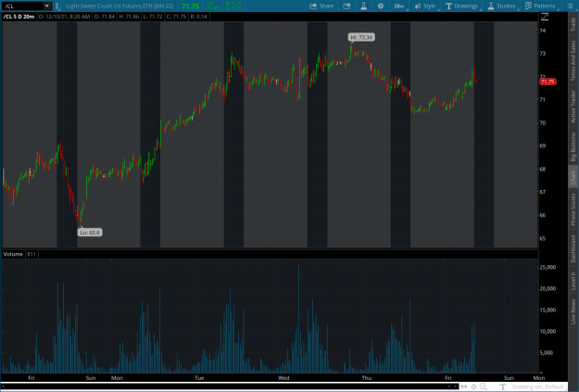Open the Live News sidebar tab
The image size is (579, 392).
click(573, 311)
